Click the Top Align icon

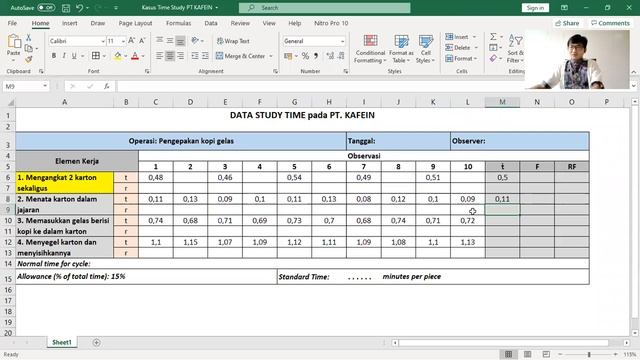[159, 40]
